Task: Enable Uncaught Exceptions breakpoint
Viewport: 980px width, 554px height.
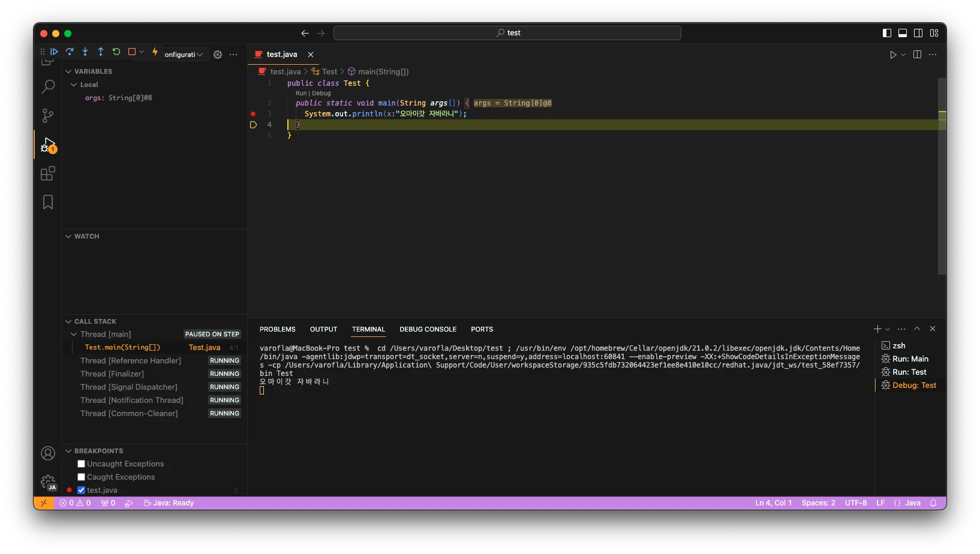Action: coord(82,464)
